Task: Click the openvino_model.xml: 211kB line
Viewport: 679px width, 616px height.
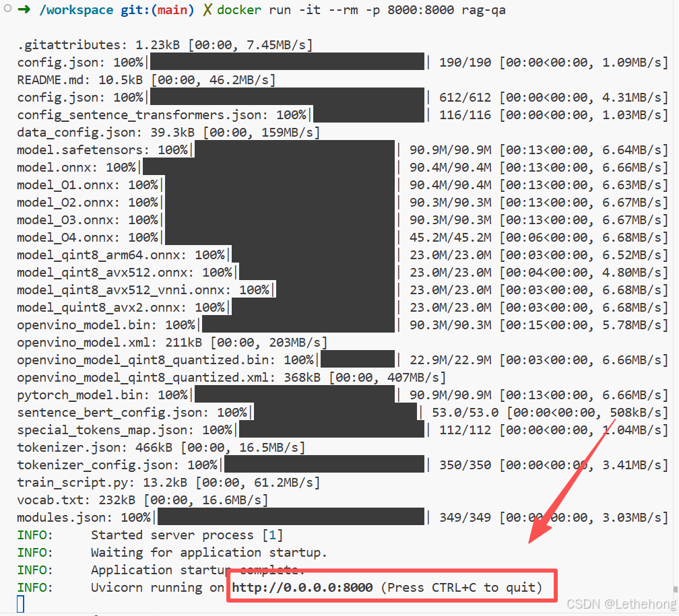Action: point(172,343)
